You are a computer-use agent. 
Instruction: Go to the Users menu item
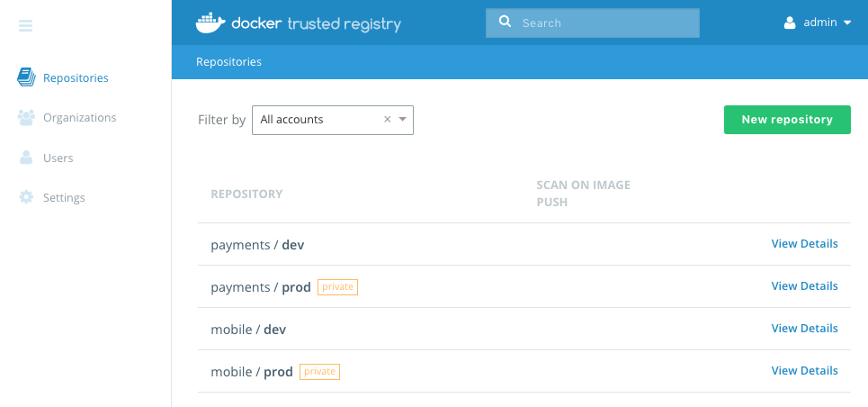click(x=58, y=158)
